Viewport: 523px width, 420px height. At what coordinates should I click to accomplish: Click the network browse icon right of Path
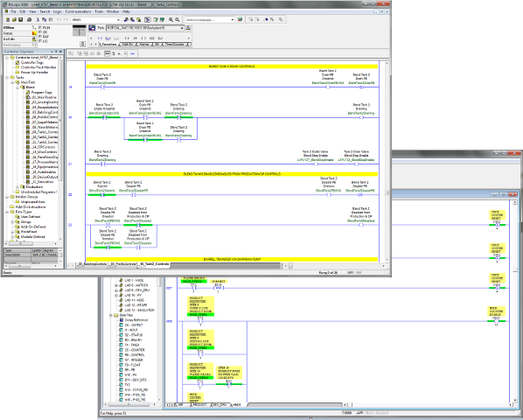point(188,28)
